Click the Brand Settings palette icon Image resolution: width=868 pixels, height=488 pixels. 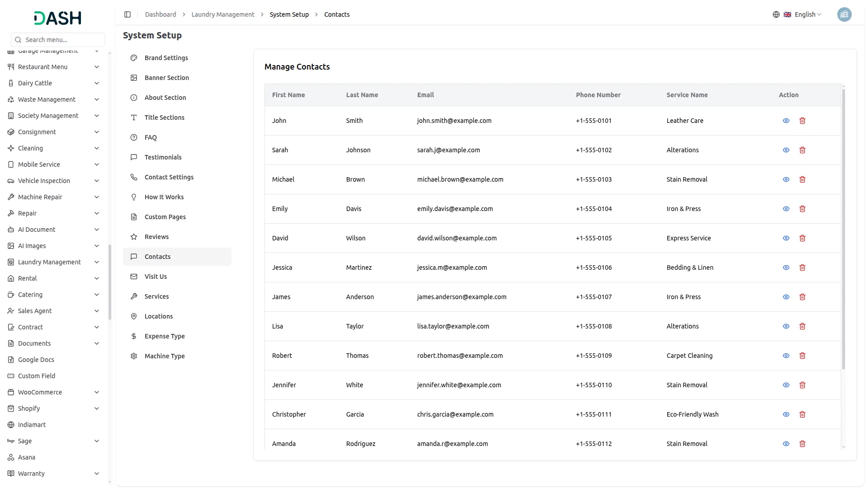click(134, 58)
